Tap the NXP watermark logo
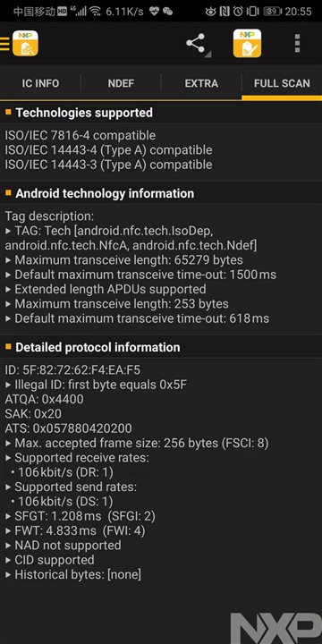Viewport: 322px width, 644px height. coord(276,628)
